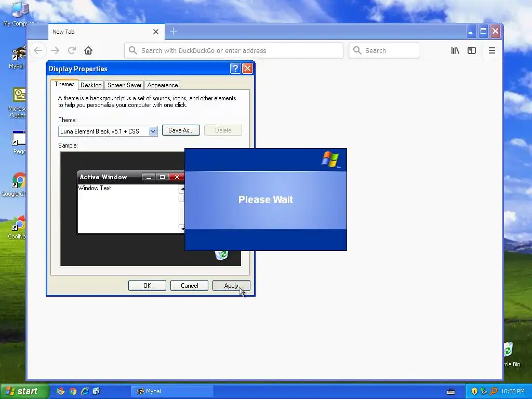
Task: Click the Cancel button
Action: click(189, 286)
